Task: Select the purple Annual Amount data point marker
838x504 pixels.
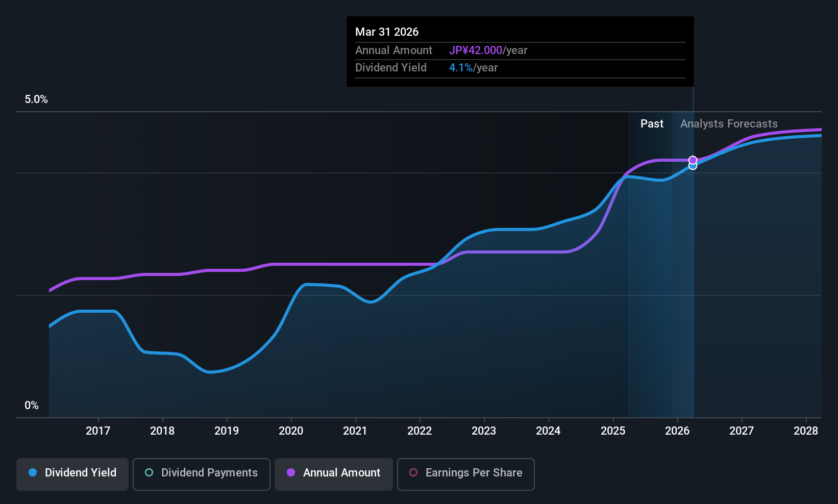Action: click(x=693, y=160)
